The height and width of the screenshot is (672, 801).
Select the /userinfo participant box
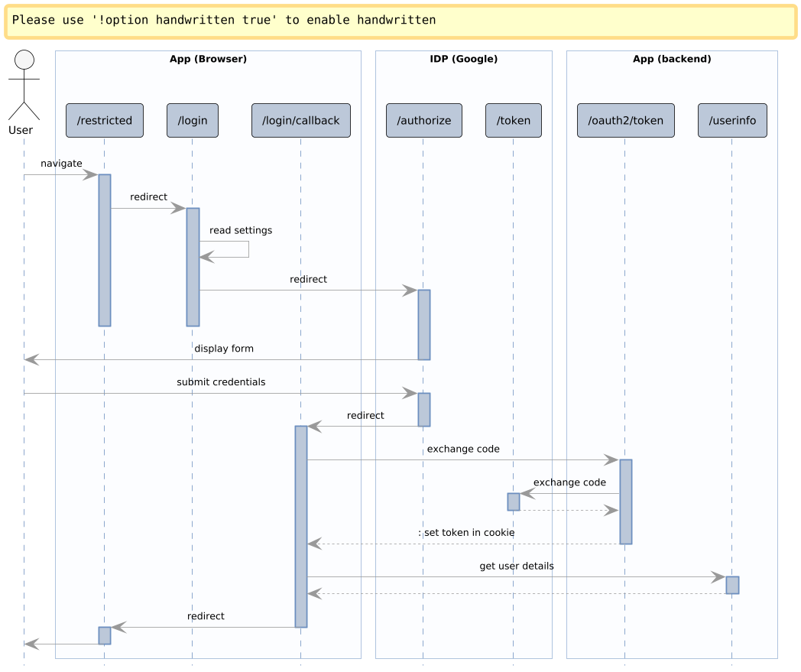[732, 121]
